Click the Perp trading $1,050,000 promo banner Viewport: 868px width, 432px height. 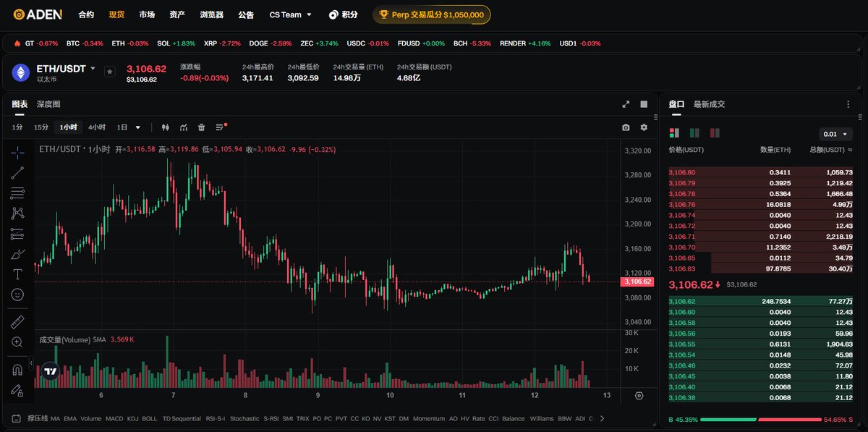(432, 14)
